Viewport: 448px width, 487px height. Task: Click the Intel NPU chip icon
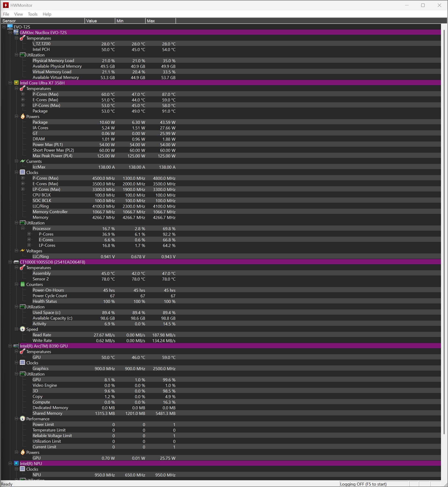[x=16, y=463]
